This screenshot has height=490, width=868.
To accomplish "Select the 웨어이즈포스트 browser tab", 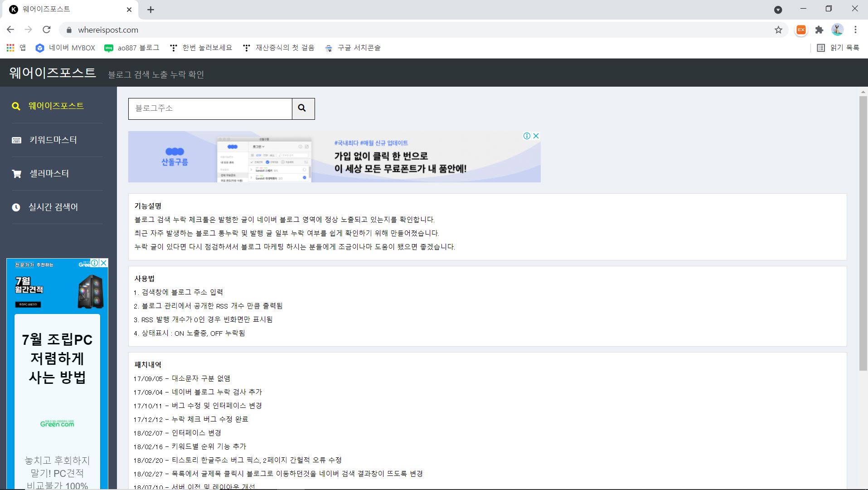I will (x=70, y=10).
